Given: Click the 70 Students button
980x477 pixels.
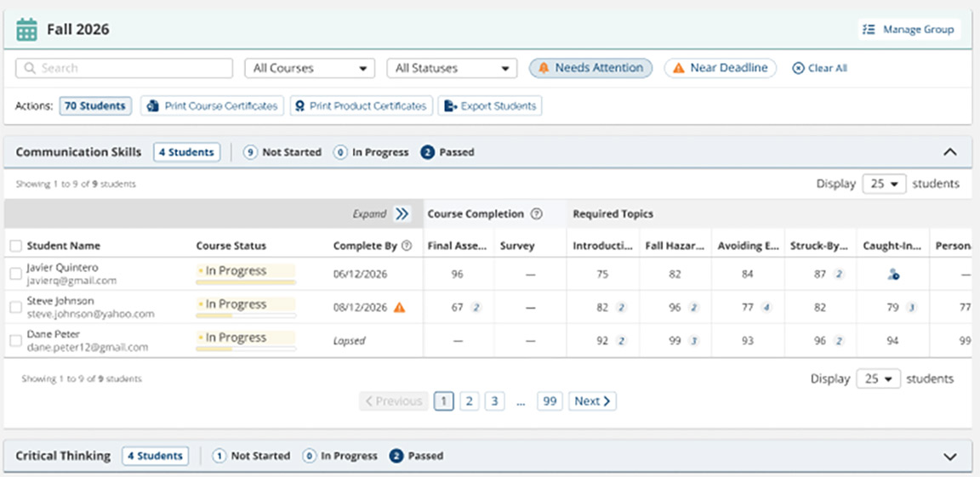Looking at the screenshot, I should (95, 106).
